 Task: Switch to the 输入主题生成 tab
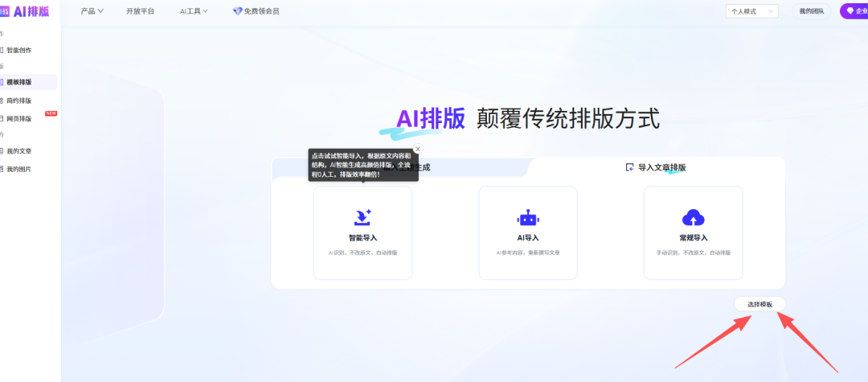pyautogui.click(x=399, y=167)
